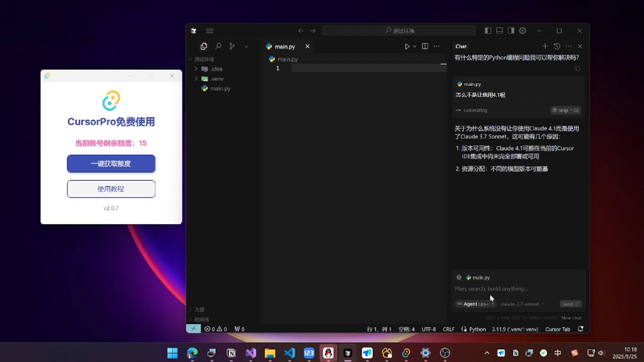Click main.py in the editor breadcrumb
This screenshot has width=644, height=362.
pyautogui.click(x=287, y=59)
